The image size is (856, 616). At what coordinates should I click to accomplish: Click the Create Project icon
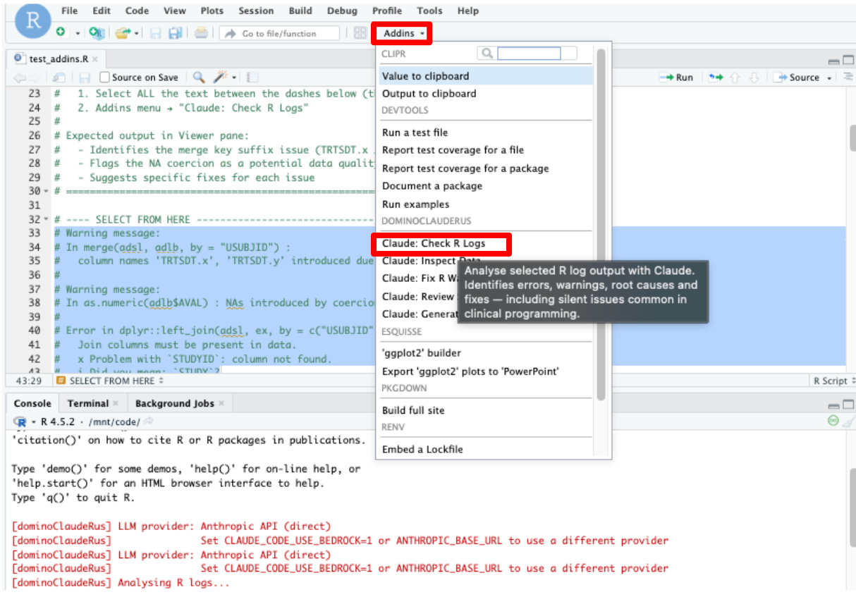[97, 32]
